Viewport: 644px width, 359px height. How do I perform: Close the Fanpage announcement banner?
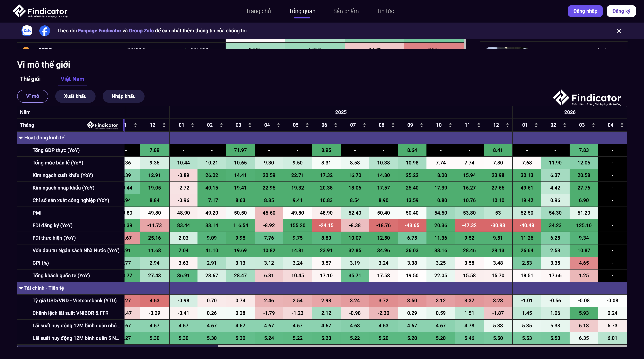click(x=619, y=31)
